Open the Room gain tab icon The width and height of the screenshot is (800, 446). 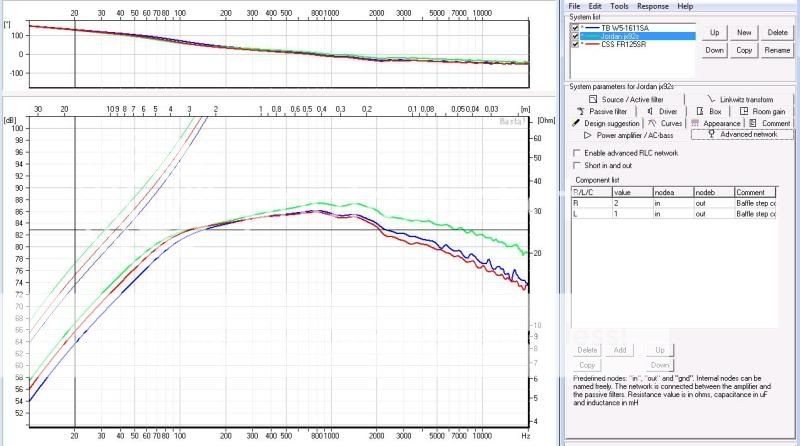coord(744,111)
